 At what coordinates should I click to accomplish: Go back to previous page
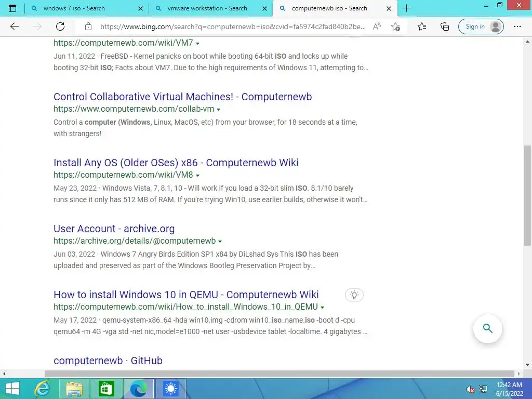tap(14, 26)
